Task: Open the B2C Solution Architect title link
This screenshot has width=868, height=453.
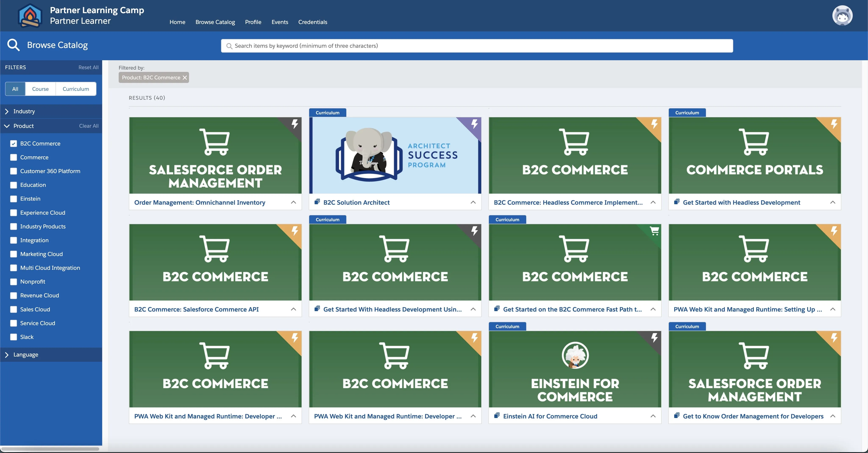Action: point(356,202)
